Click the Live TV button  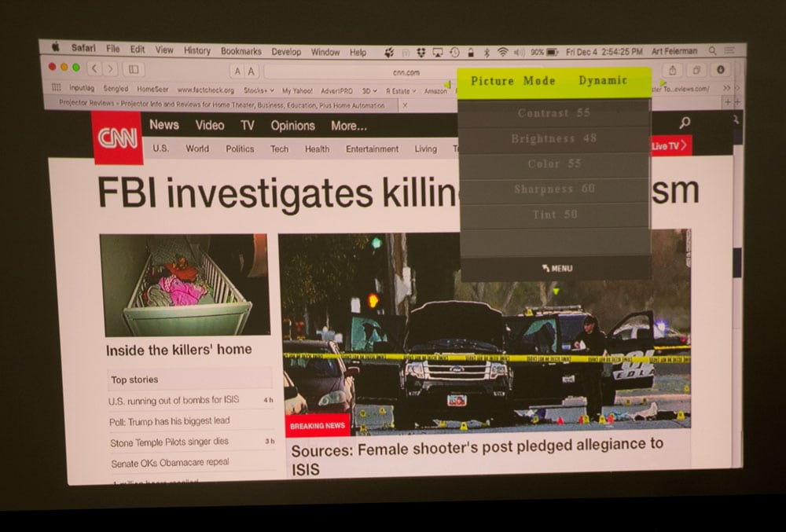(670, 146)
